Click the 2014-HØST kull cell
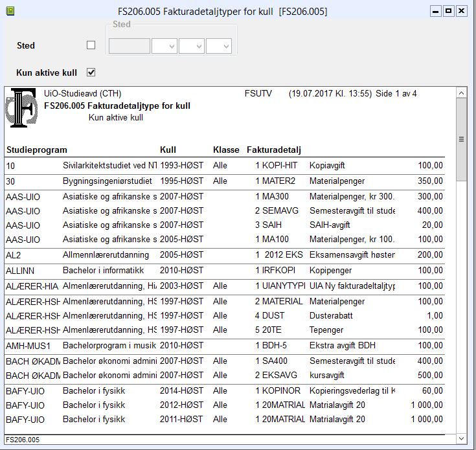This screenshot has width=476, height=450. (181, 391)
